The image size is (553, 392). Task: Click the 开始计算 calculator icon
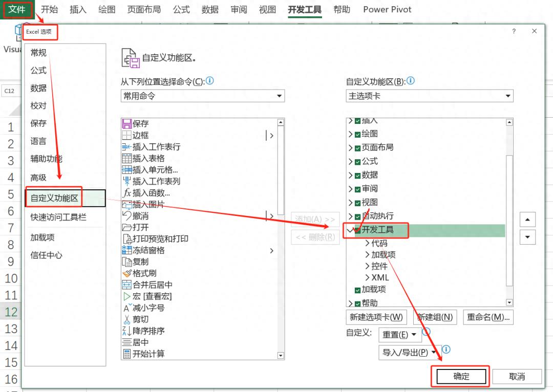click(x=126, y=354)
